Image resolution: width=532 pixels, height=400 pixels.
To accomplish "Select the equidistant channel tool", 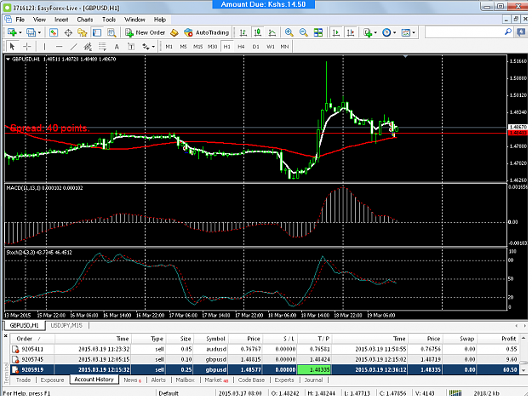I will [x=88, y=47].
